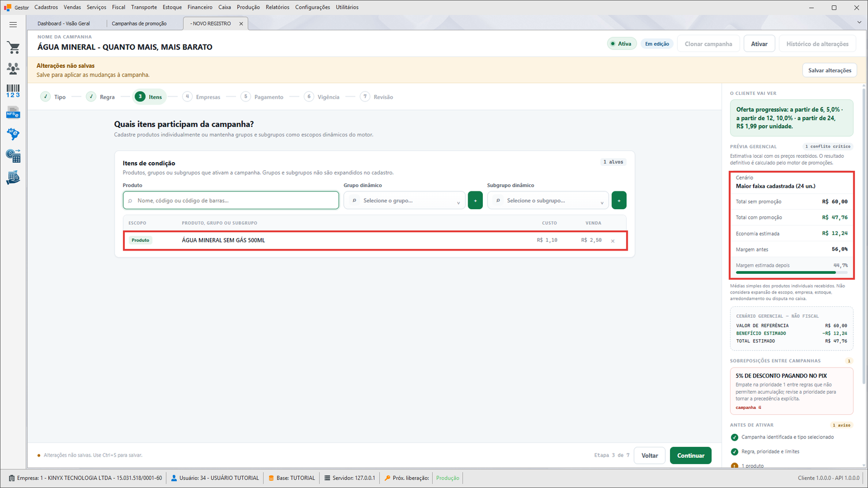Open the hand holding calculator icon
The width and height of the screenshot is (868, 488).
(x=13, y=178)
